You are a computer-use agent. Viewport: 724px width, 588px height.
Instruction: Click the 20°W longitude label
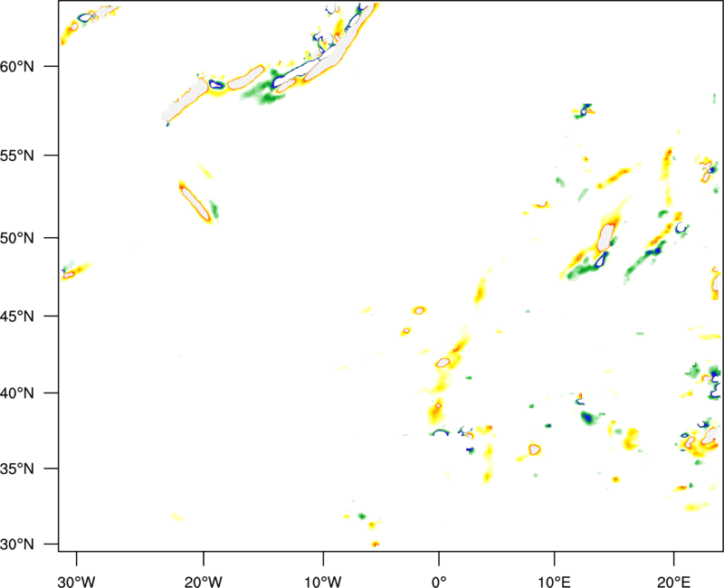coord(204,582)
